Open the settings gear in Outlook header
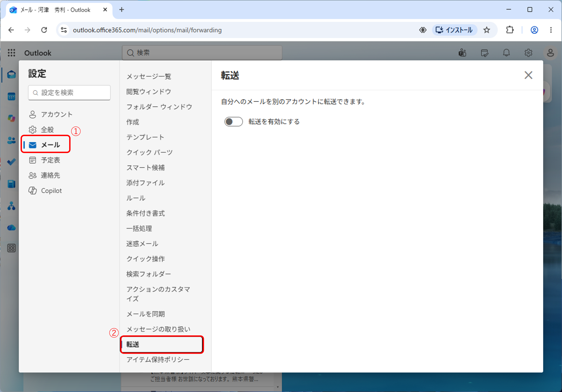Screen dimensions: 562x392 coord(528,53)
